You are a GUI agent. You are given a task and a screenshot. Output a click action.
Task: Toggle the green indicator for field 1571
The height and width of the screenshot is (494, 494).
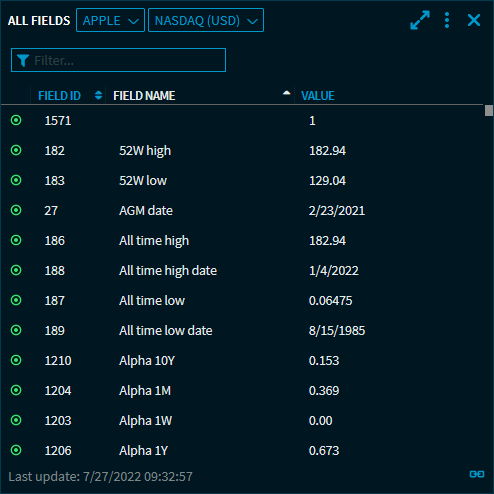(16, 120)
